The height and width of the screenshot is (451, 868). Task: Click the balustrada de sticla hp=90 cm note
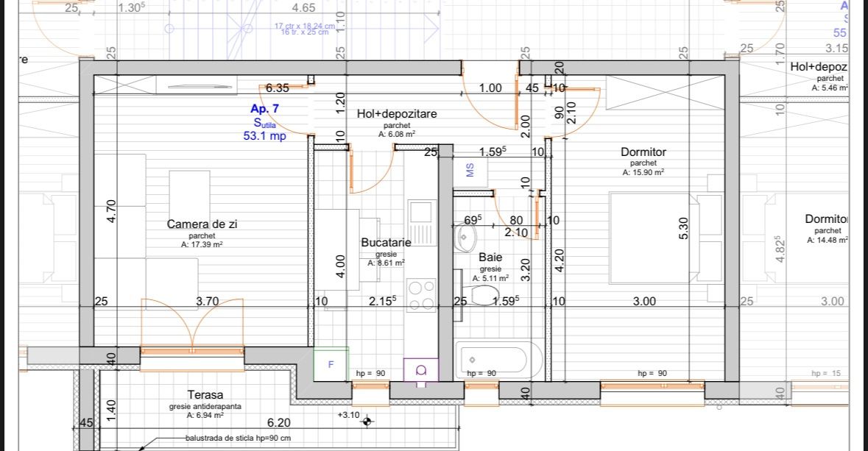click(238, 438)
